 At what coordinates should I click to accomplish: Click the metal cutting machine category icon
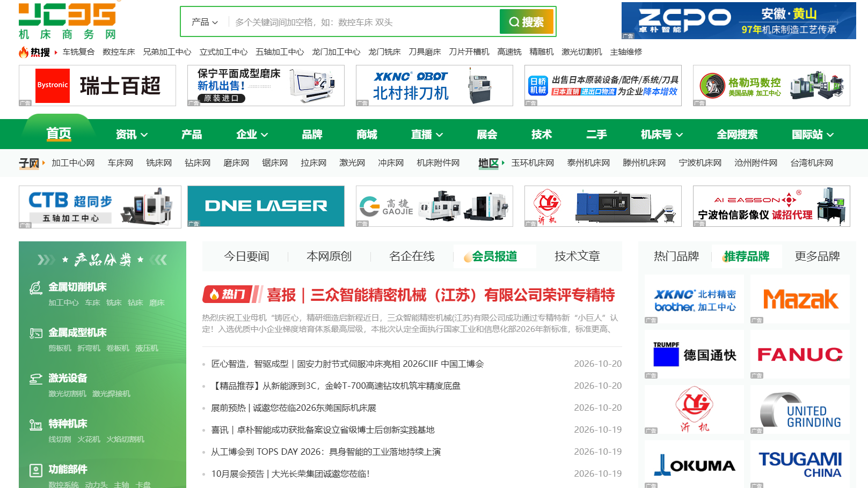point(36,288)
